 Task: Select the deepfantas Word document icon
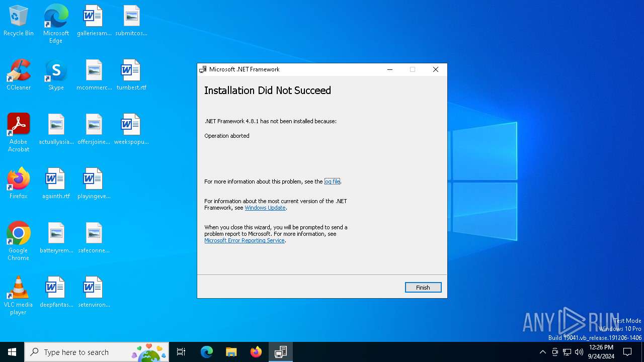click(x=56, y=293)
